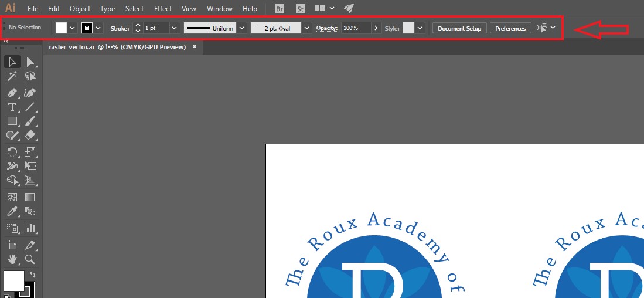The image size is (644, 298).
Task: Select the Rotate tool
Action: pyautogui.click(x=12, y=152)
